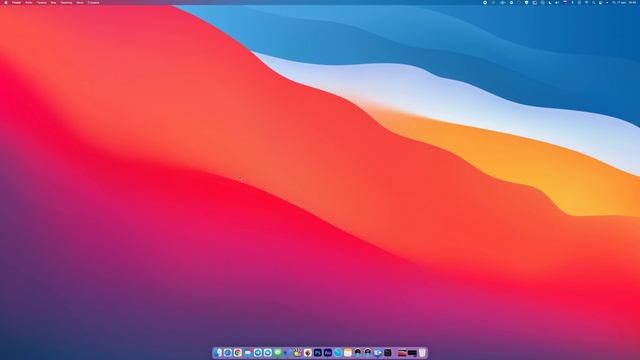This screenshot has width=640, height=360.
Task: Open the Trash in the Dock
Action: [x=422, y=353]
